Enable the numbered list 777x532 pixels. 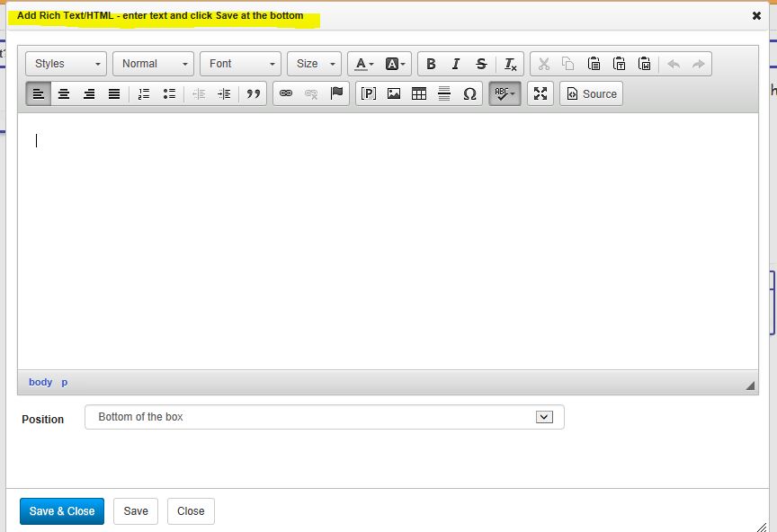[144, 93]
